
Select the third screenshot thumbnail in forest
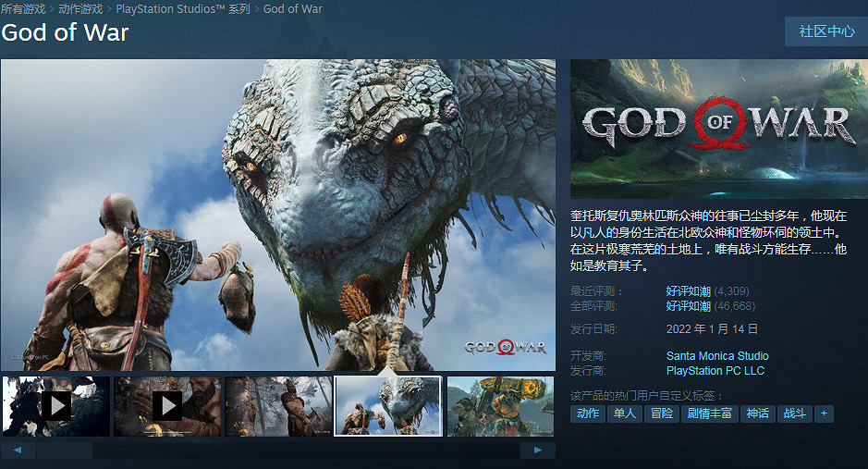tap(278, 406)
